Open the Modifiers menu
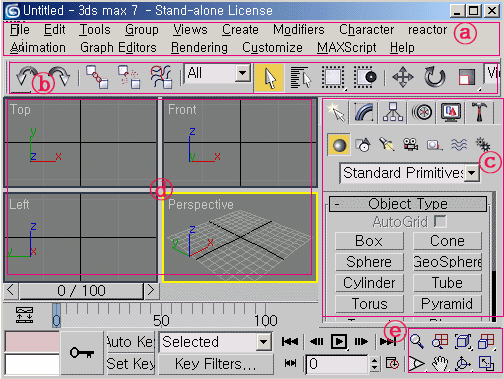The height and width of the screenshot is (379, 504). 299,30
